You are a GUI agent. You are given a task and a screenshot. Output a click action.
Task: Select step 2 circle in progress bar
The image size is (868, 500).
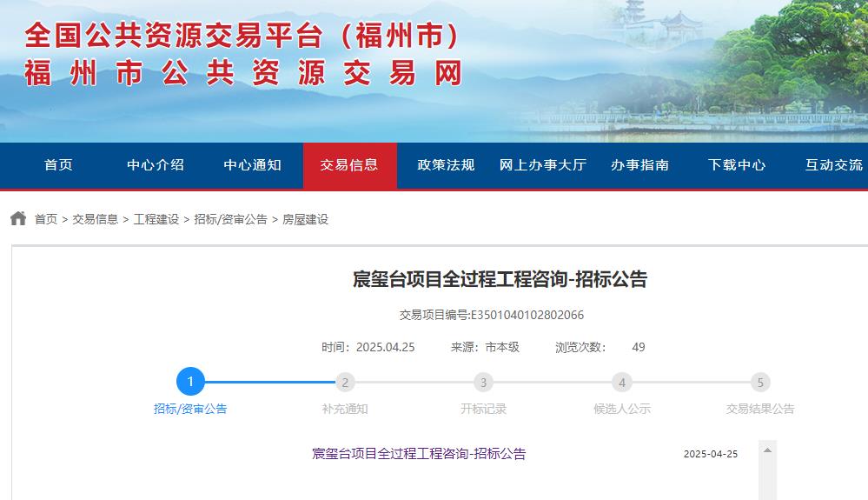click(345, 382)
